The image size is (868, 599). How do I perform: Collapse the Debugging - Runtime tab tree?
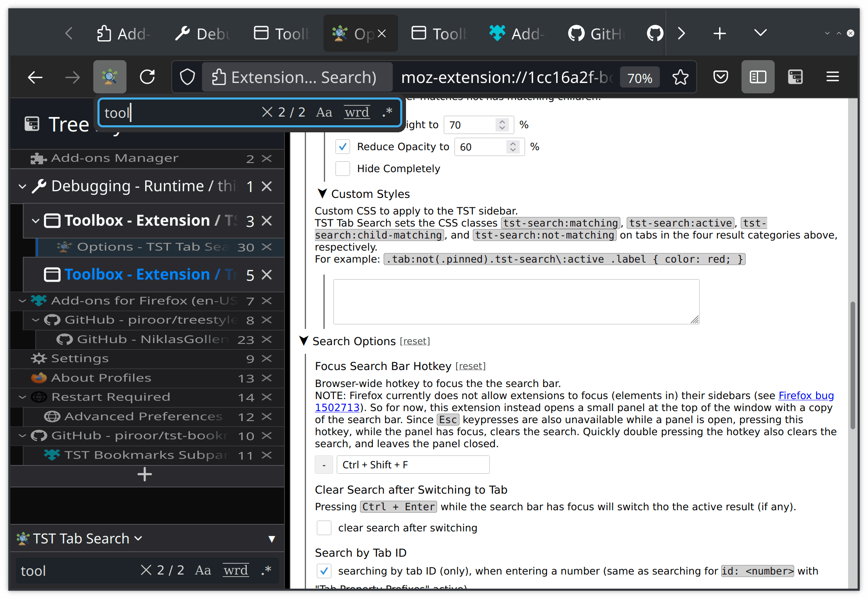pos(22,187)
